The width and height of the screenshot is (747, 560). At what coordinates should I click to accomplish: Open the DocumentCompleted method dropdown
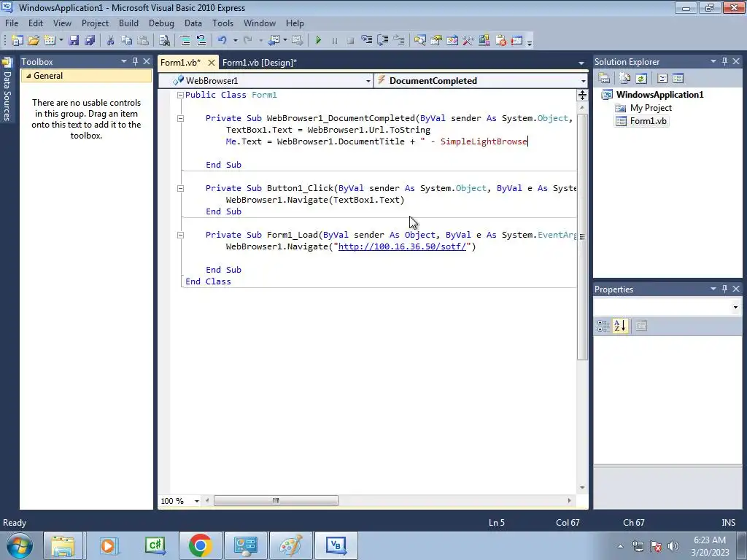(x=583, y=81)
